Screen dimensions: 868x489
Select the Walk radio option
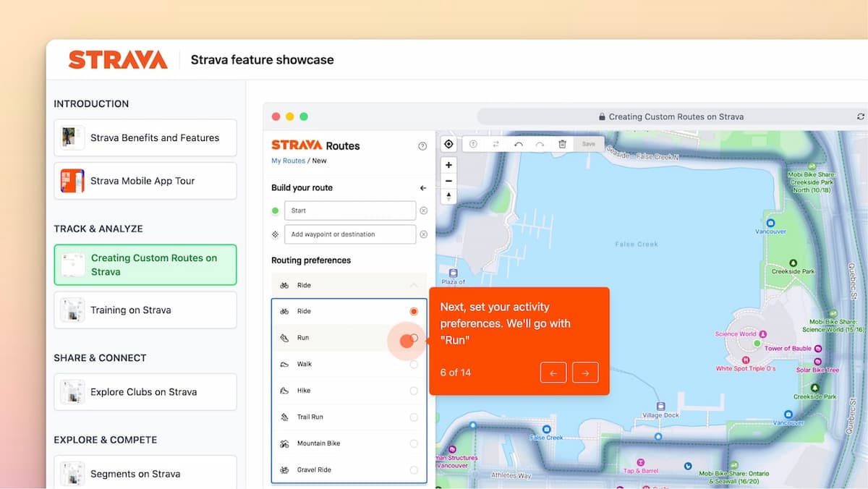413,365
